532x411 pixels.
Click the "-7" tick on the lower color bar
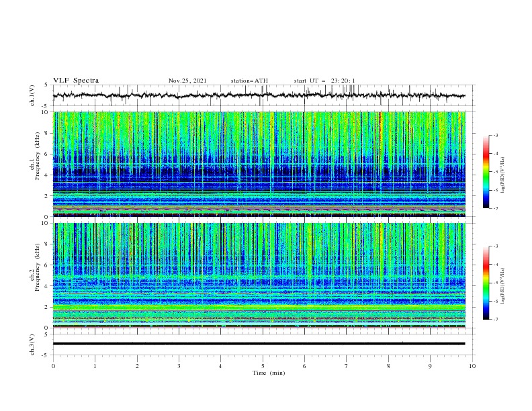click(x=495, y=320)
